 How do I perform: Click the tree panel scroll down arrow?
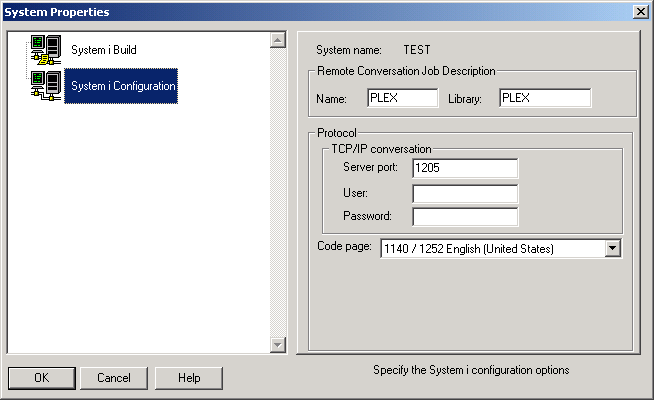point(278,345)
